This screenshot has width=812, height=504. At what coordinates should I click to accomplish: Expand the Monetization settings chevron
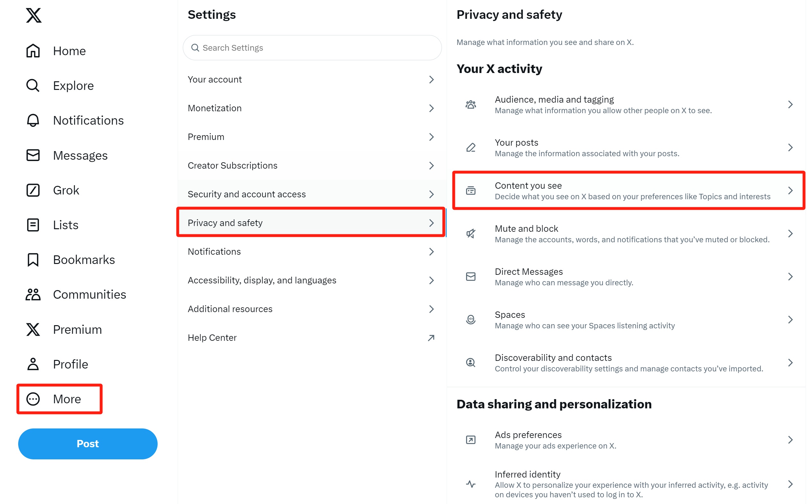tap(431, 108)
